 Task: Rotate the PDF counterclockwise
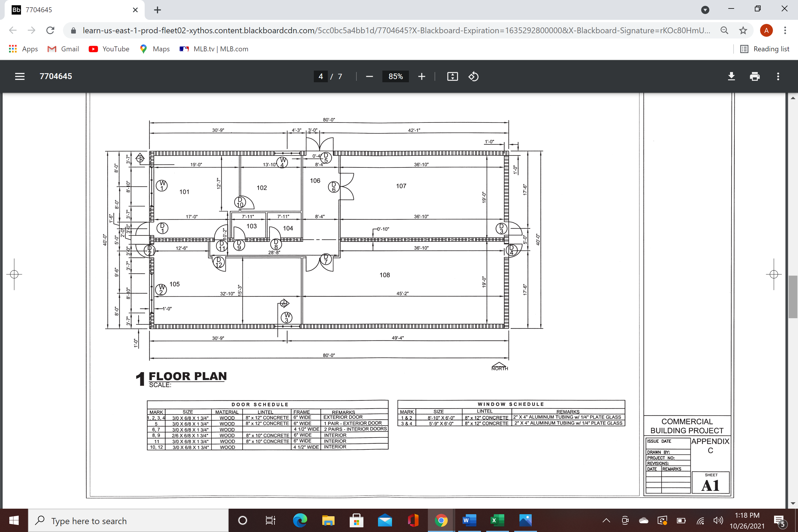point(473,76)
